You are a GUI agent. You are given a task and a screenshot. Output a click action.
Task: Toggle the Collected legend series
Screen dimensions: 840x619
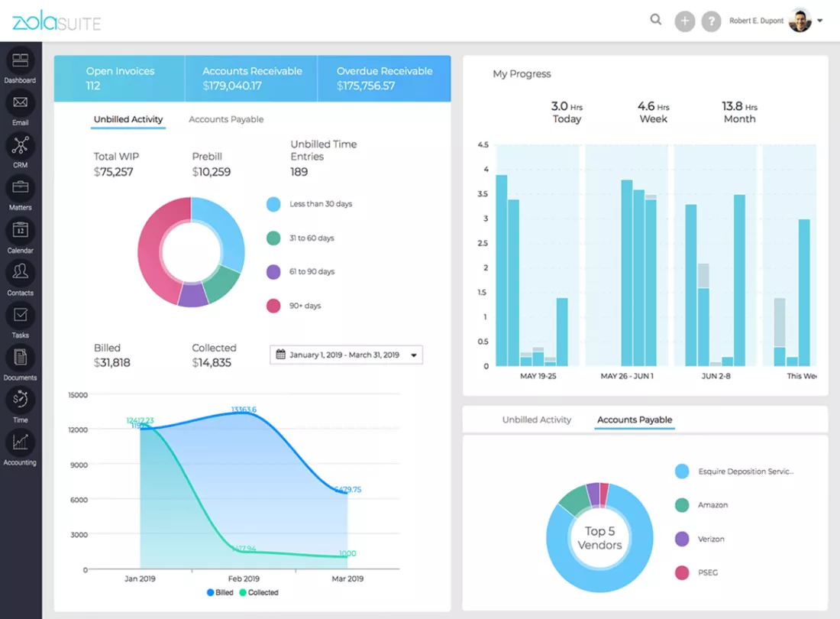259,592
